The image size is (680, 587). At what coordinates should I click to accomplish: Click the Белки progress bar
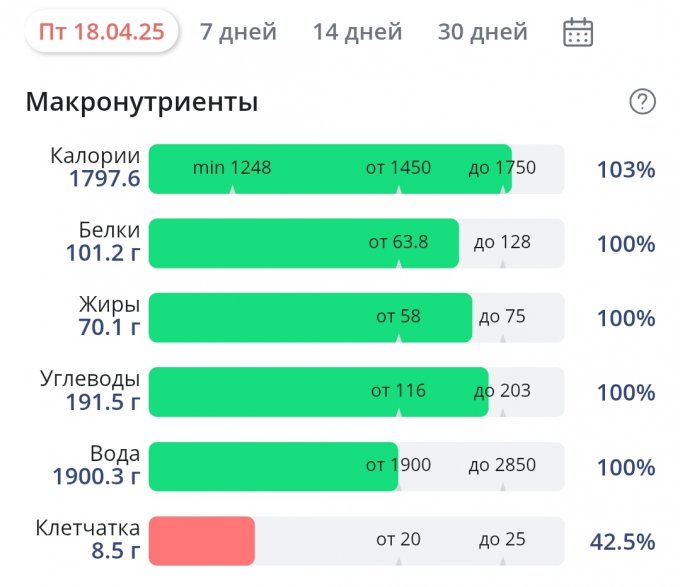[x=356, y=243]
